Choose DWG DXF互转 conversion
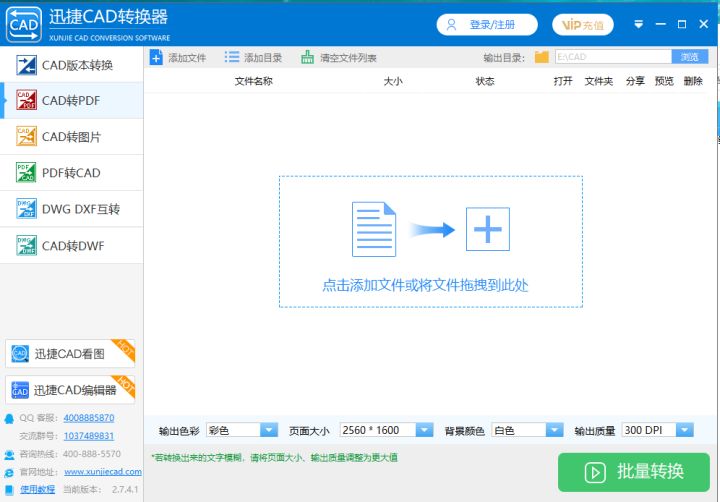Image resolution: width=720 pixels, height=502 pixels. click(72, 209)
